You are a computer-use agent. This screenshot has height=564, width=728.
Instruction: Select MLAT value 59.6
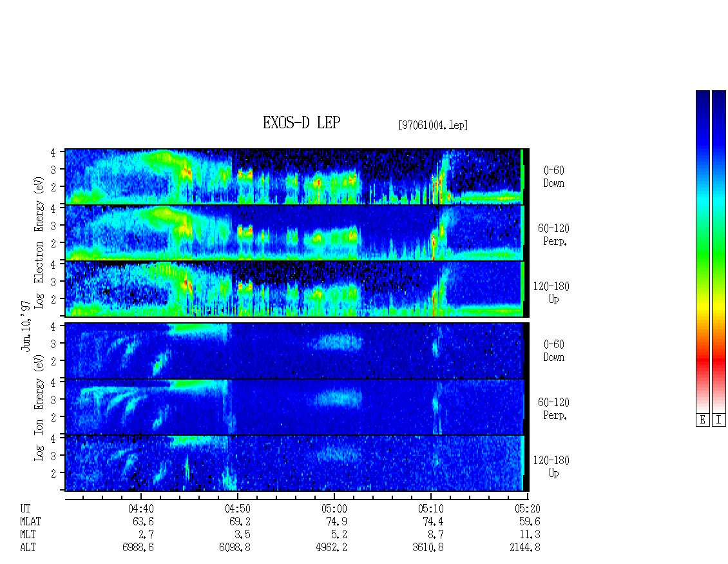point(530,521)
